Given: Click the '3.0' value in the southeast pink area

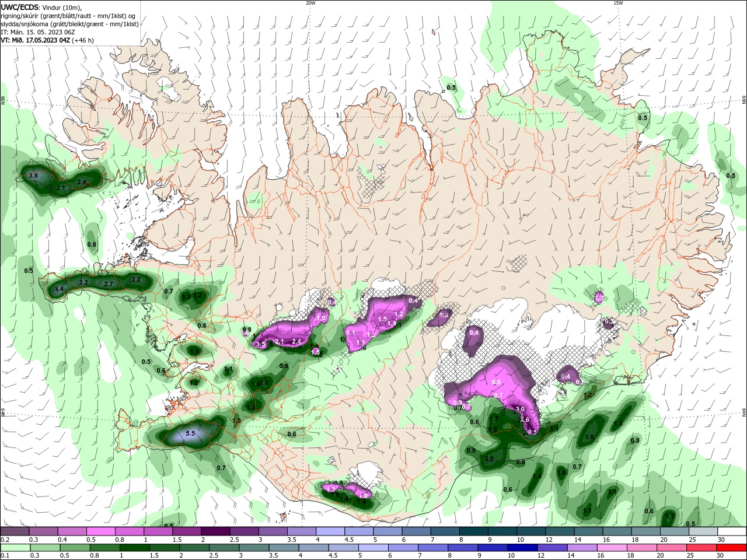Looking at the screenshot, I should point(520,409).
